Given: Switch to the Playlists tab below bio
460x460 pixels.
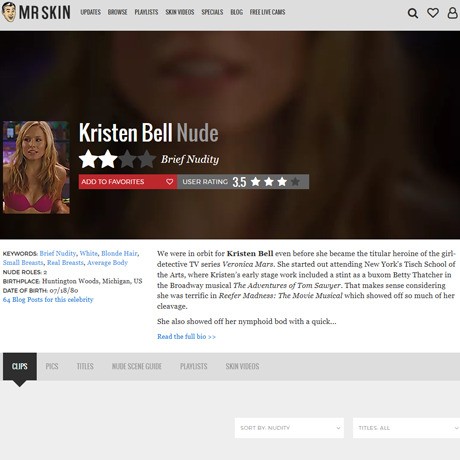Looking at the screenshot, I should pos(194,366).
